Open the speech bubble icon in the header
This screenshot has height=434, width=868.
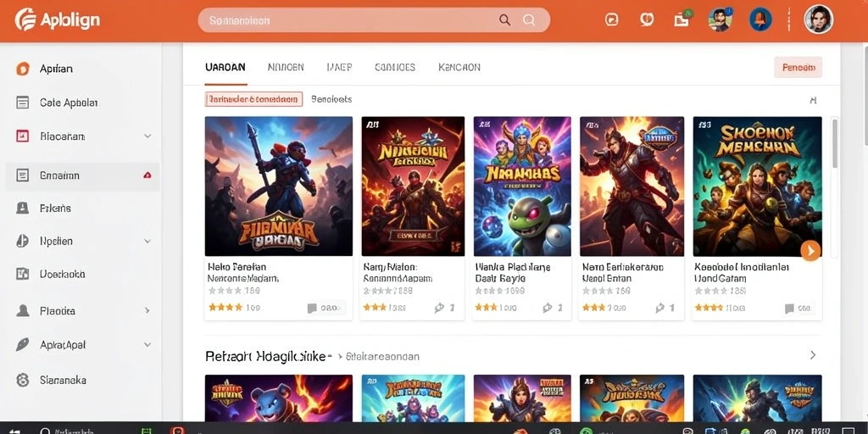(647, 19)
